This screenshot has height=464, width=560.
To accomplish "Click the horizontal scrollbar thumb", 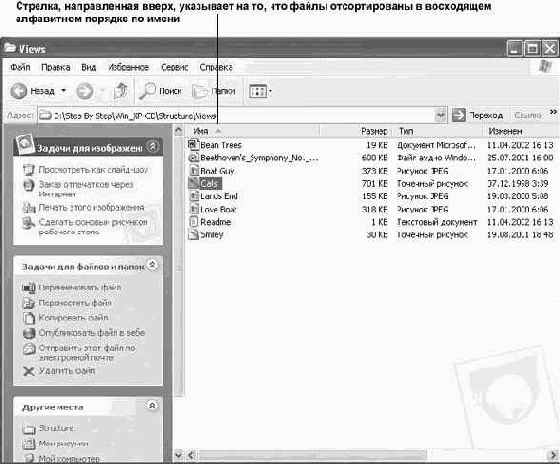I will tap(312, 455).
